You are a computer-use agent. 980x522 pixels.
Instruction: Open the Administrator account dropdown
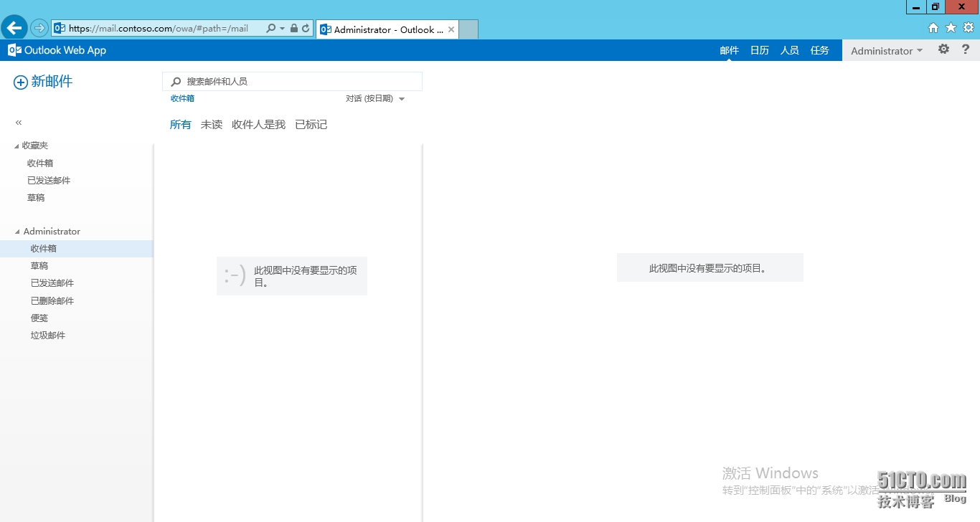(884, 50)
